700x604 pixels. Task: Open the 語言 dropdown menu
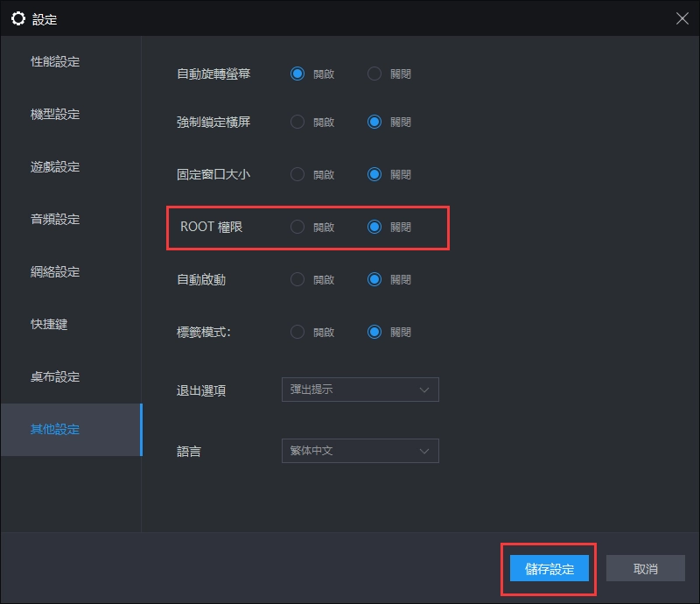click(x=360, y=450)
